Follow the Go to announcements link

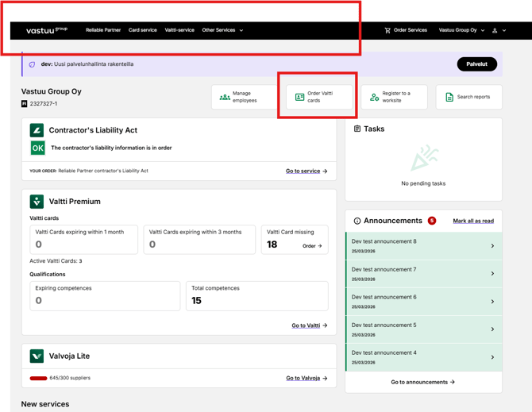tap(422, 382)
